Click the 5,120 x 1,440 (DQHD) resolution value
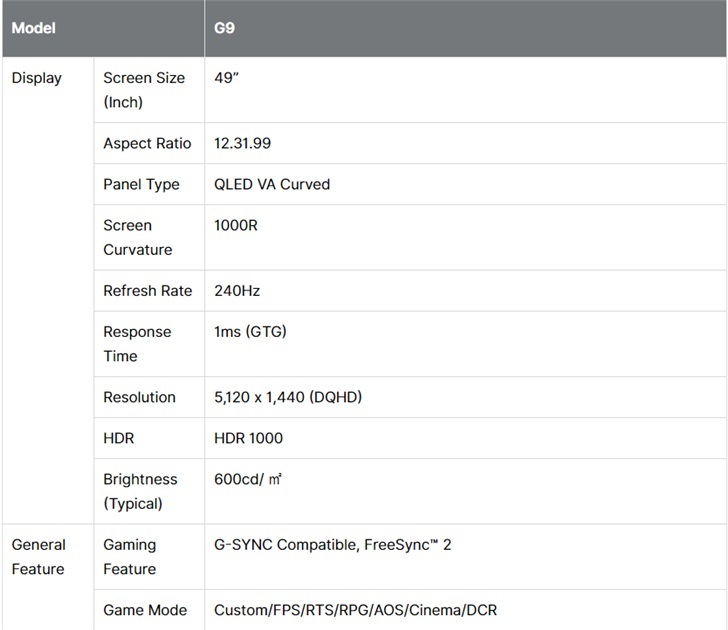Image resolution: width=728 pixels, height=630 pixels. [288, 397]
